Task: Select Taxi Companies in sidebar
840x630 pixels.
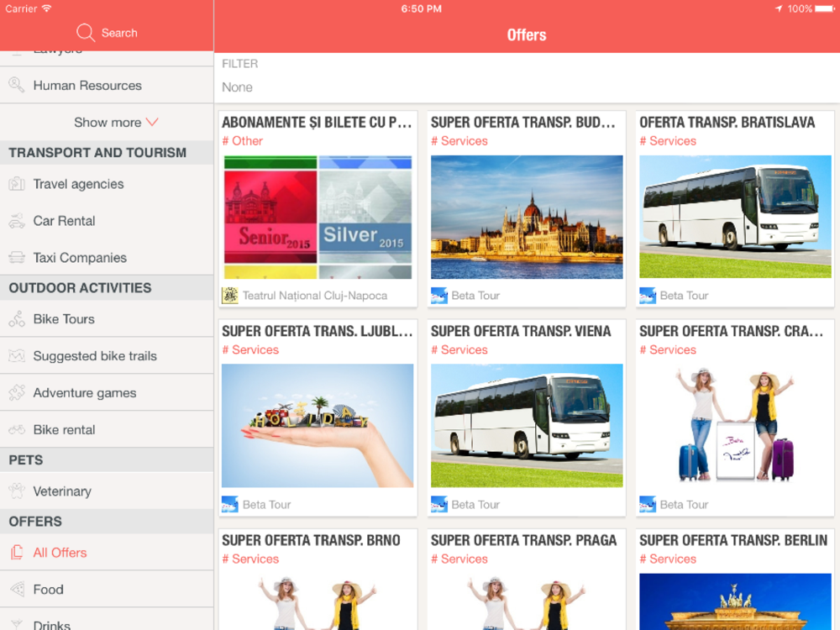Action: (x=108, y=258)
